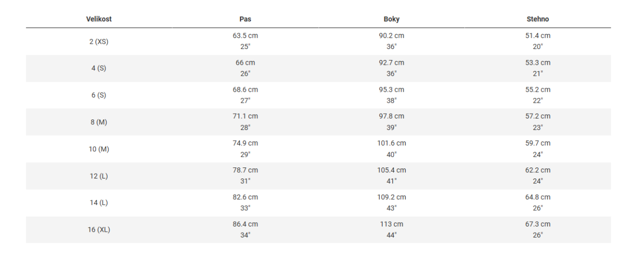Click the 101.6 cm hips measurement
Image resolution: width=644 pixels, height=263 pixels.
(392, 144)
